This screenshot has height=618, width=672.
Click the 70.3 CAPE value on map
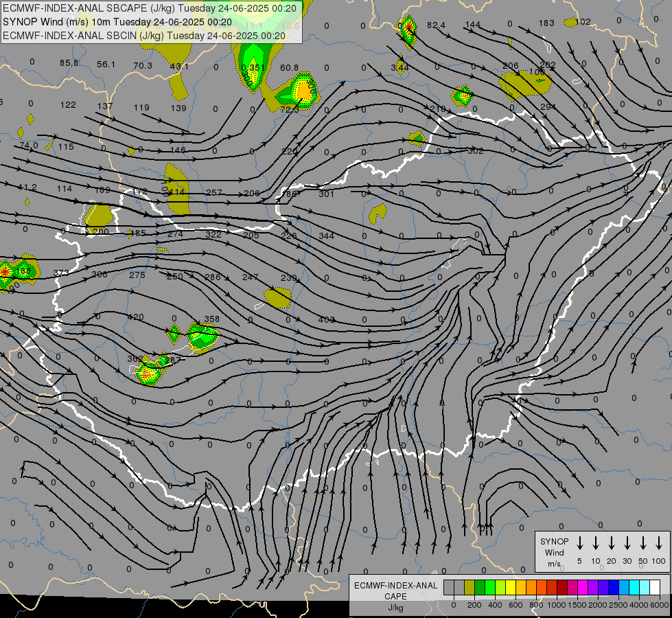(143, 66)
